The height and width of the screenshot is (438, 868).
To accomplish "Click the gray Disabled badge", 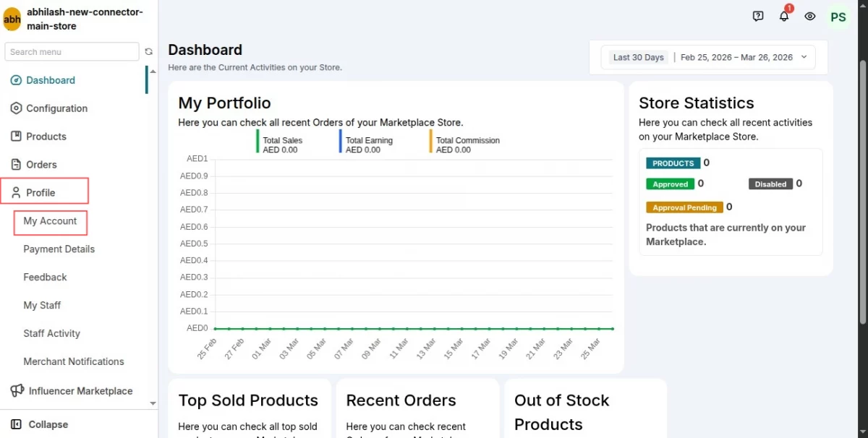I will pos(770,184).
